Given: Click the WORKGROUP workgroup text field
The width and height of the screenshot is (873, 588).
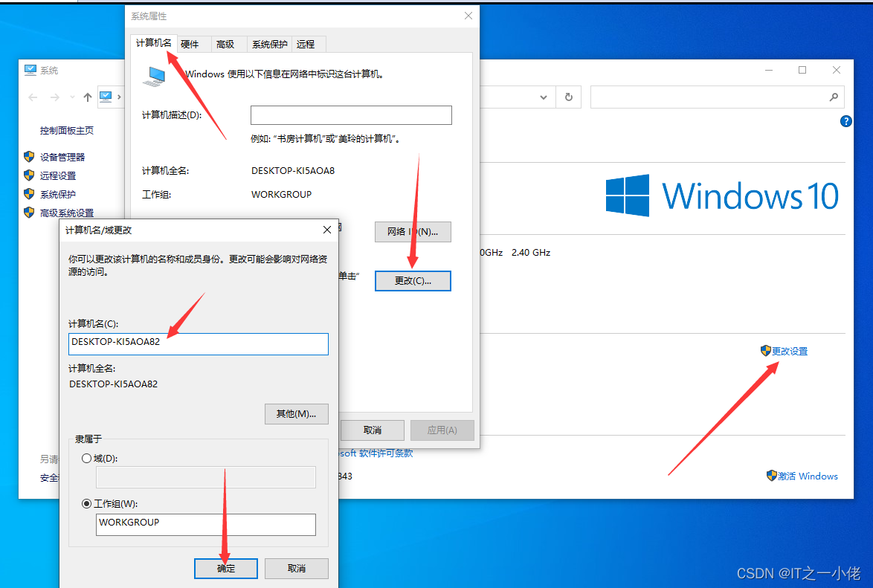Looking at the screenshot, I should [205, 525].
